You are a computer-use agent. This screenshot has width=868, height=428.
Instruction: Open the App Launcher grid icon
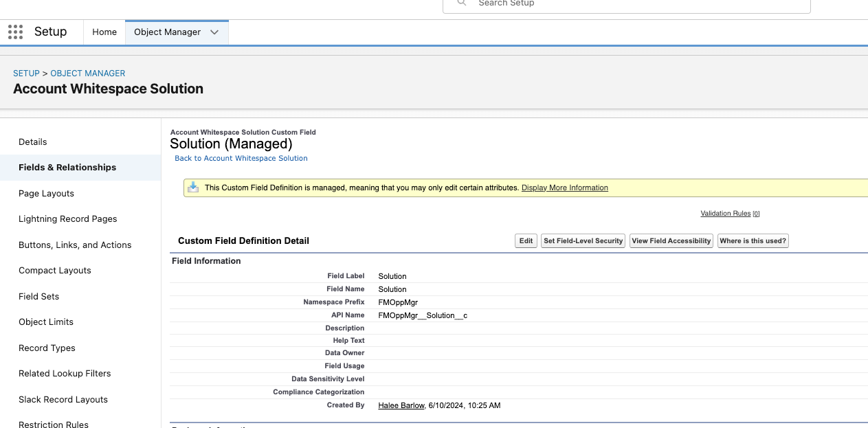click(15, 32)
